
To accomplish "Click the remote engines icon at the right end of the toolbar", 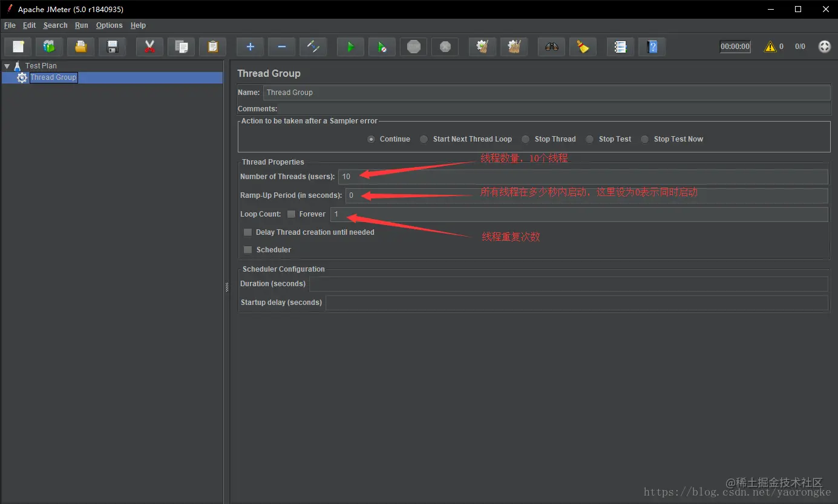I will 825,47.
